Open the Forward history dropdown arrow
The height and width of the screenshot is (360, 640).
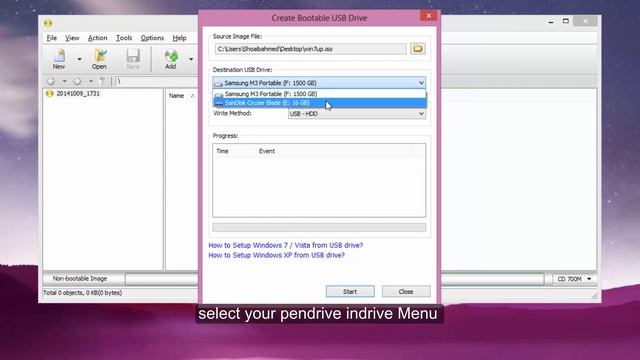91,81
